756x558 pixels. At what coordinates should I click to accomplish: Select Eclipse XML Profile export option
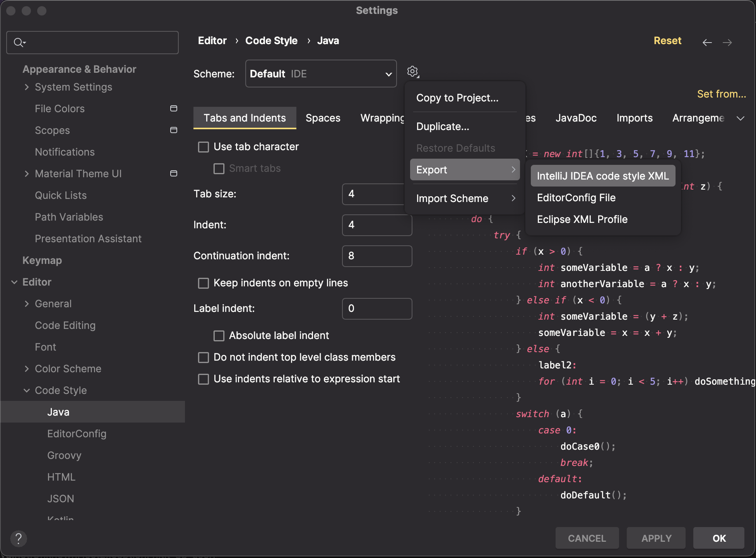click(582, 219)
